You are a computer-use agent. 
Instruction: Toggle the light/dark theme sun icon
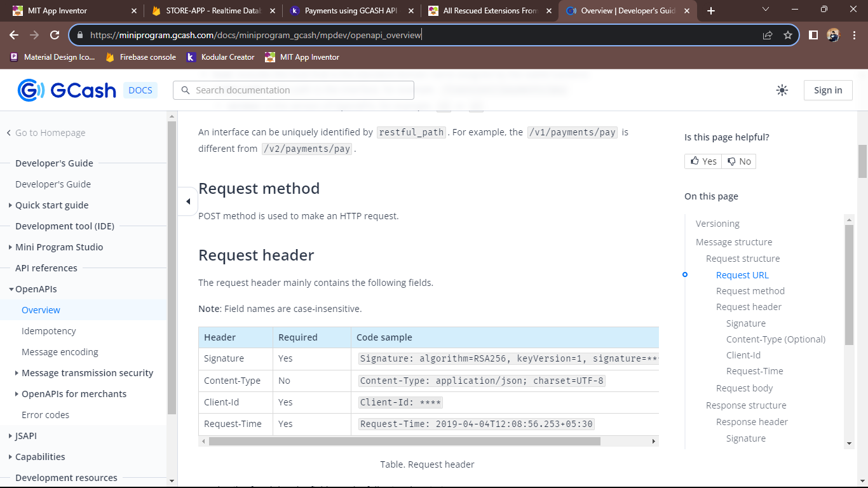coord(782,90)
